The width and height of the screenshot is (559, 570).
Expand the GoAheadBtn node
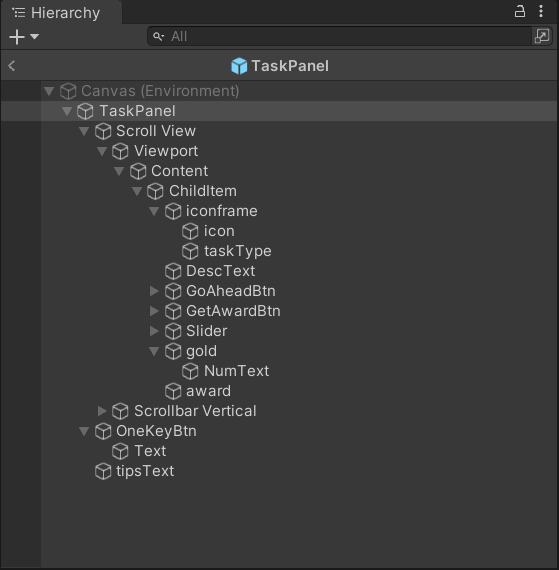coord(154,291)
